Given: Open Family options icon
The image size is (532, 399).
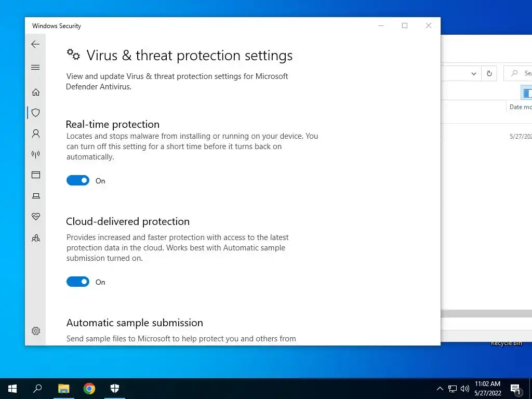Looking at the screenshot, I should pos(36,238).
